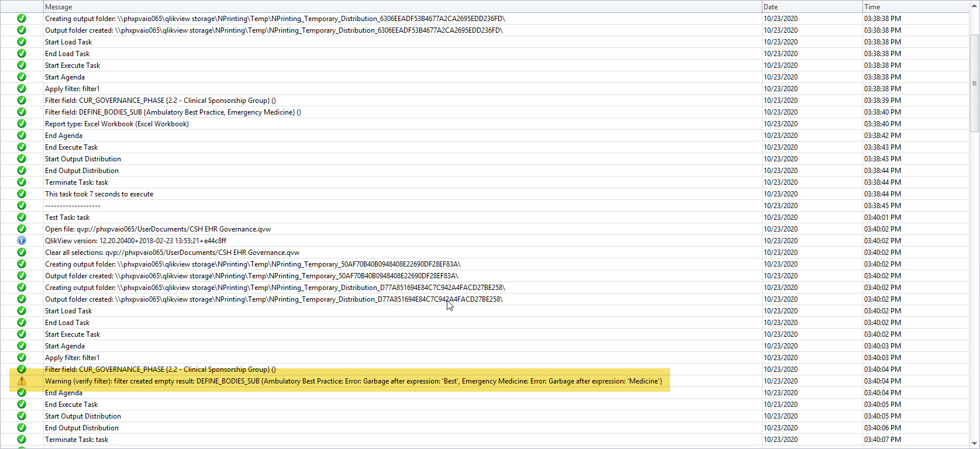Screen dimensions: 980x449
Task: Click the vertical scrollbar up arrow
Action: tap(974, 6)
